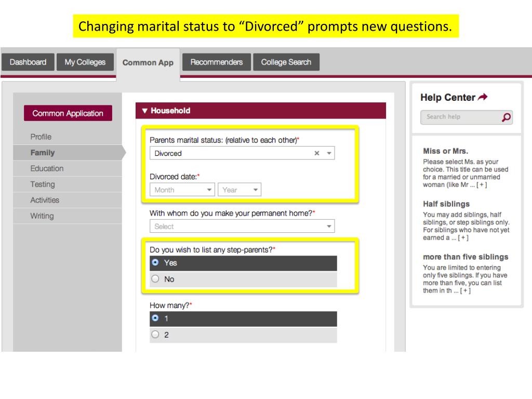Screen dimensions: 532x399
Task: Click the Help Center arrow icon
Action: pos(483,97)
